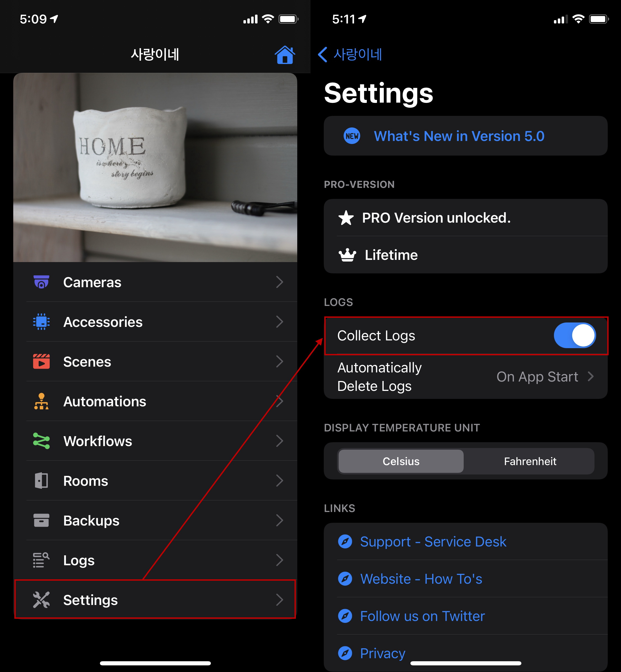Tap the Logs list-search icon
Viewport: 621px width, 672px height.
tap(41, 560)
